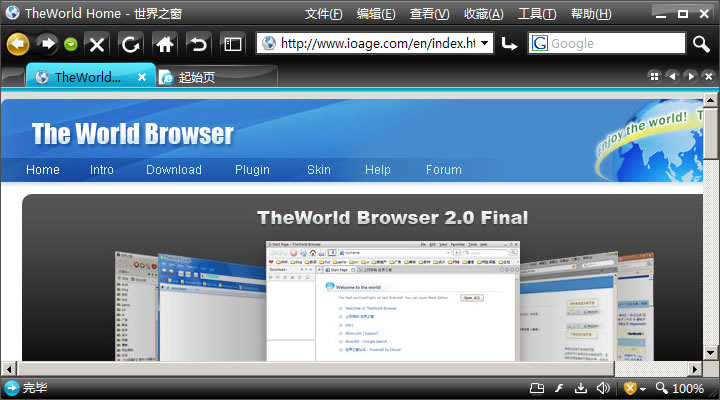Screen dimensions: 720x400
Task: Click the orange shield ad-block icon
Action: click(x=630, y=389)
